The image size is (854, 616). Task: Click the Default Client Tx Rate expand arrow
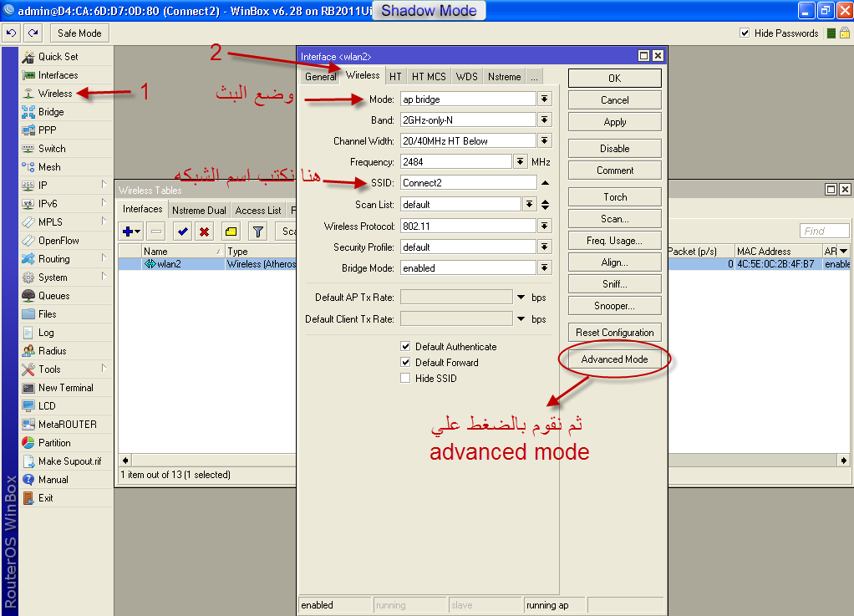pyautogui.click(x=521, y=319)
